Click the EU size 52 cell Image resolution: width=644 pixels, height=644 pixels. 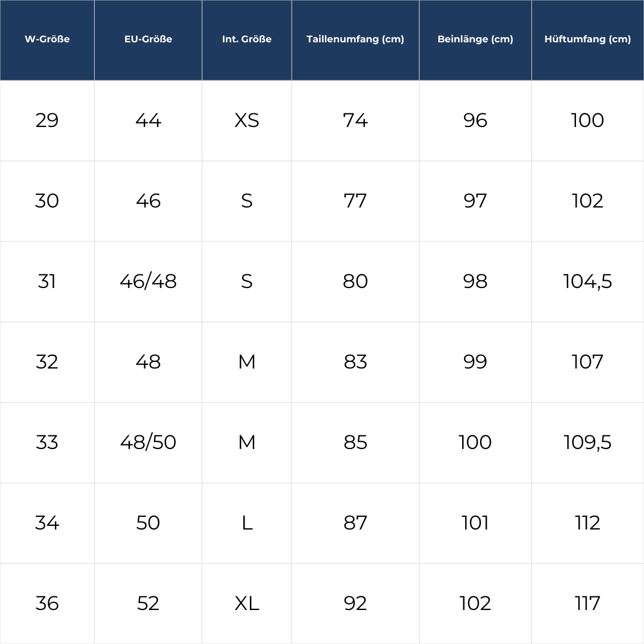[148, 603]
